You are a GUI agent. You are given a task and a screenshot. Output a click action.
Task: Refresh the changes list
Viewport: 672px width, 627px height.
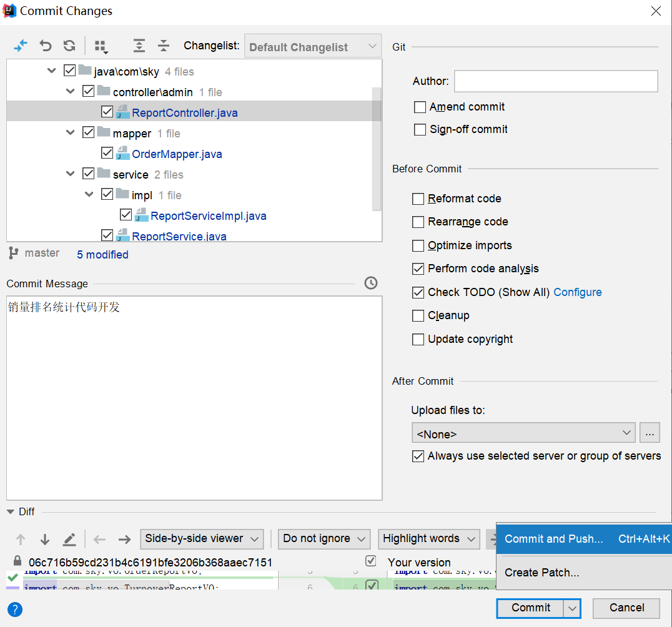pyautogui.click(x=69, y=46)
